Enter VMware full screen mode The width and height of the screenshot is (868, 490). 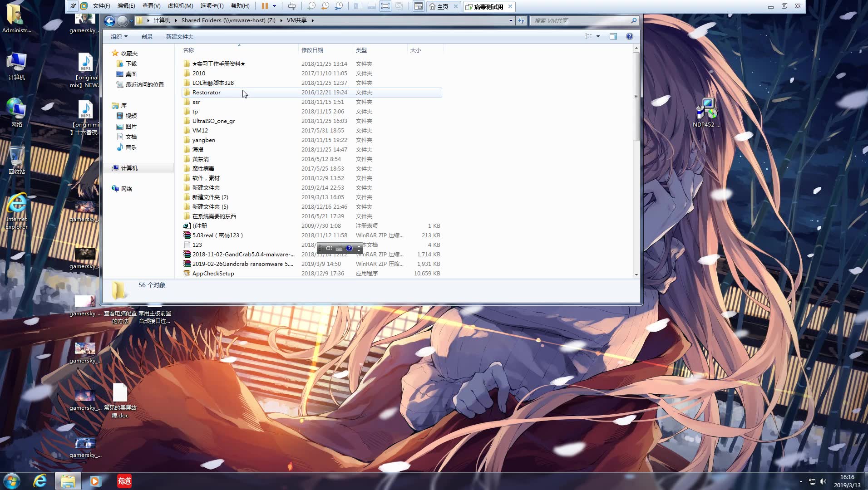pyautogui.click(x=385, y=6)
